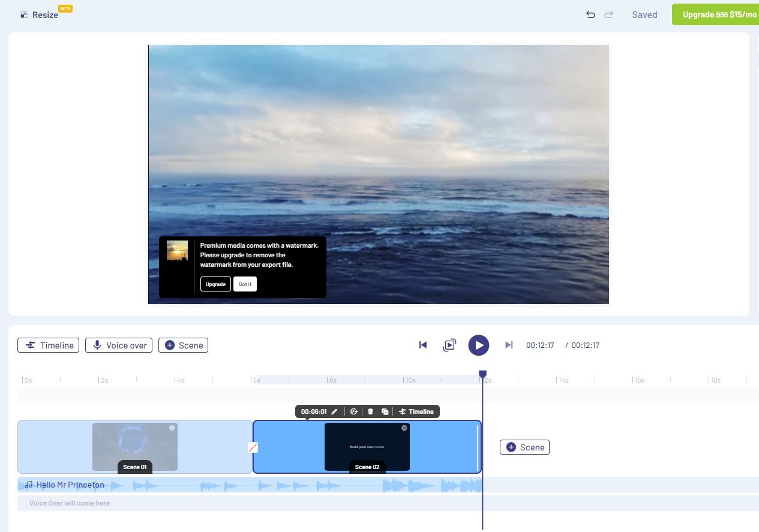Image resolution: width=759 pixels, height=532 pixels.
Task: Undo the last edit
Action: click(x=590, y=14)
